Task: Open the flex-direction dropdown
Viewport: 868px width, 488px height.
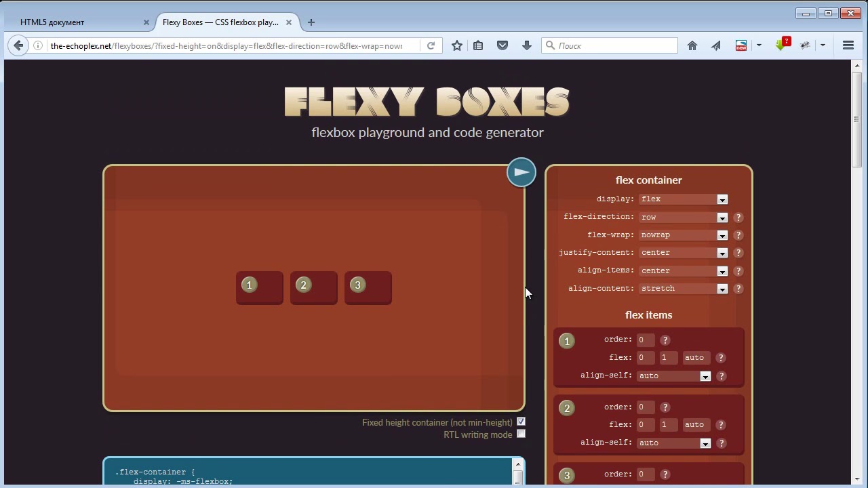Action: (x=684, y=218)
